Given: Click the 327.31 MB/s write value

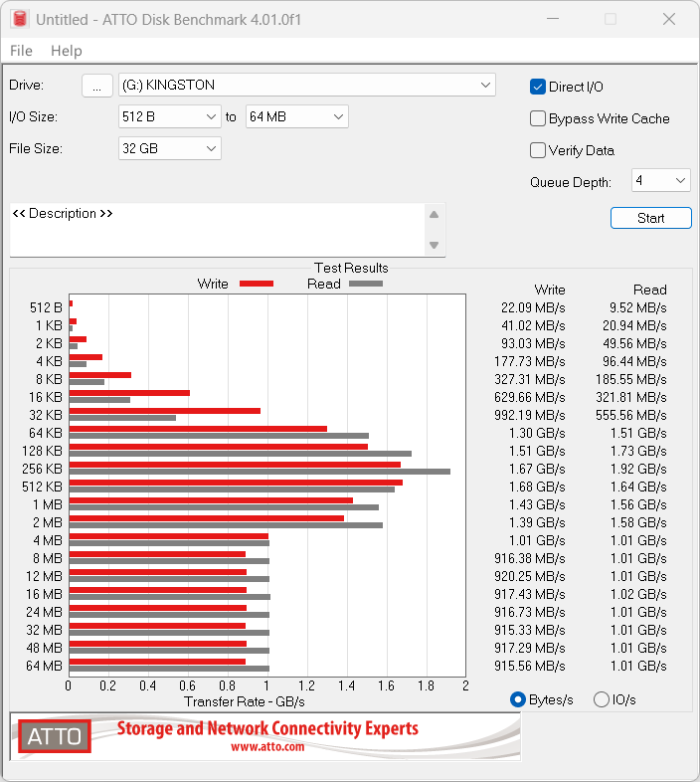Looking at the screenshot, I should point(530,379).
